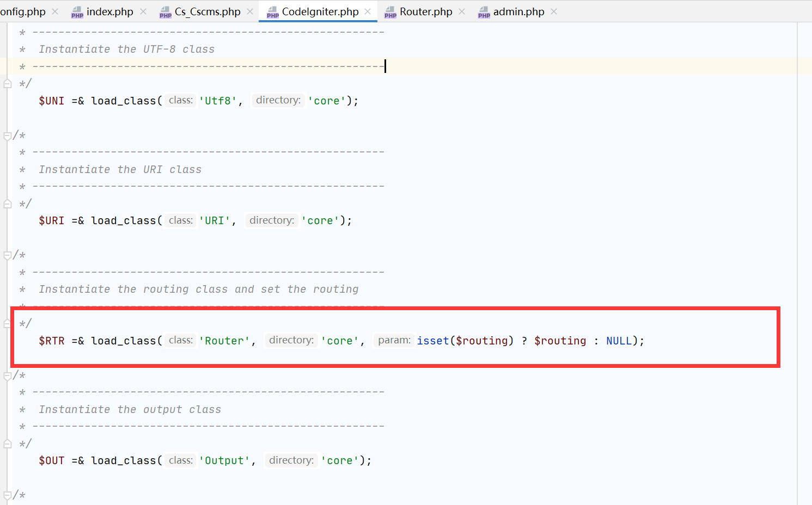
Task: Close the Router.php tab
Action: point(462,11)
